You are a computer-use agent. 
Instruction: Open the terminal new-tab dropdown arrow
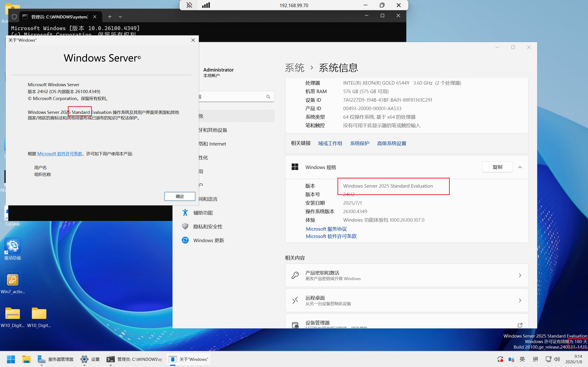coord(120,17)
